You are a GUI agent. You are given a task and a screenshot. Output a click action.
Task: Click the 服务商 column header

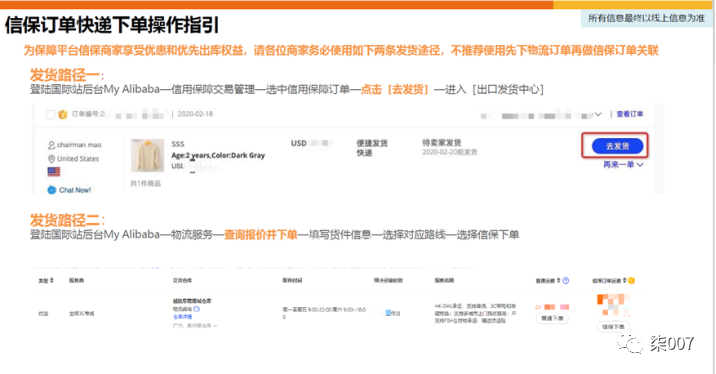[x=76, y=280]
